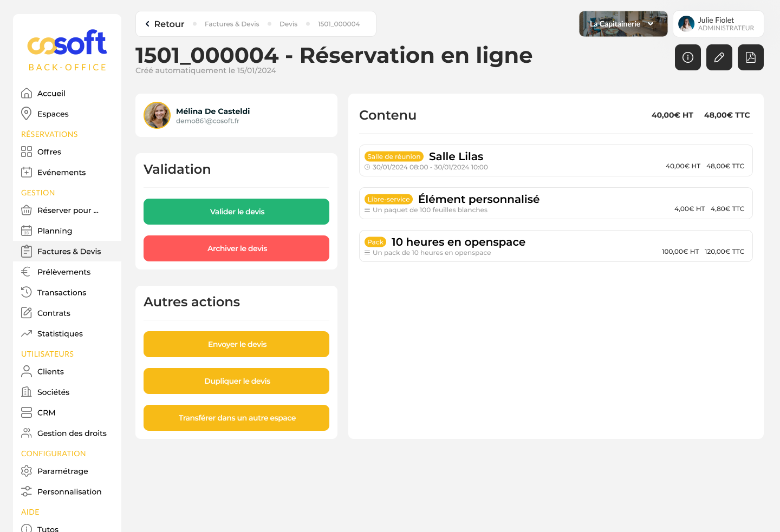The height and width of the screenshot is (532, 780).
Task: Click Transférer dans un autre espace
Action: point(236,418)
